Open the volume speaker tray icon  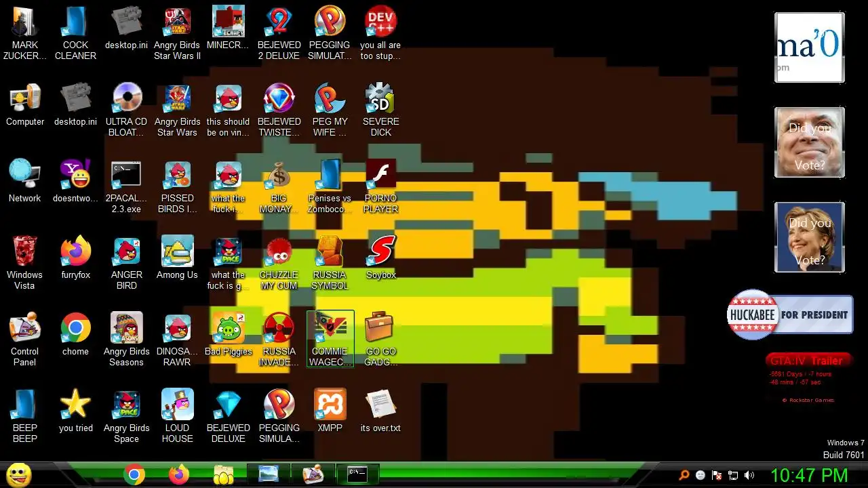[x=749, y=476]
